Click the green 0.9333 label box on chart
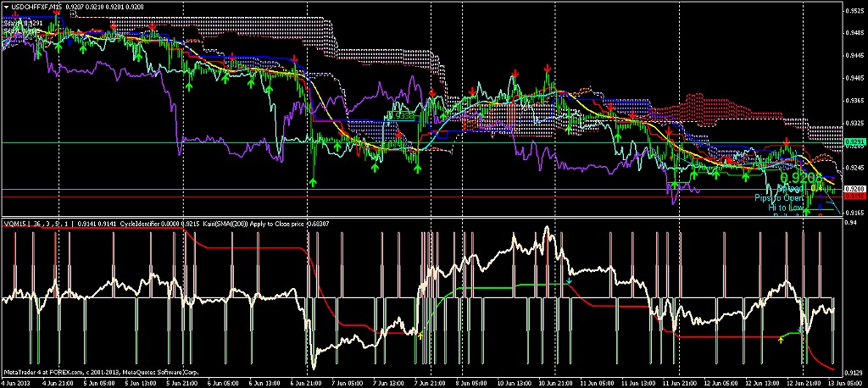This screenshot has height=388, width=868. [401, 114]
